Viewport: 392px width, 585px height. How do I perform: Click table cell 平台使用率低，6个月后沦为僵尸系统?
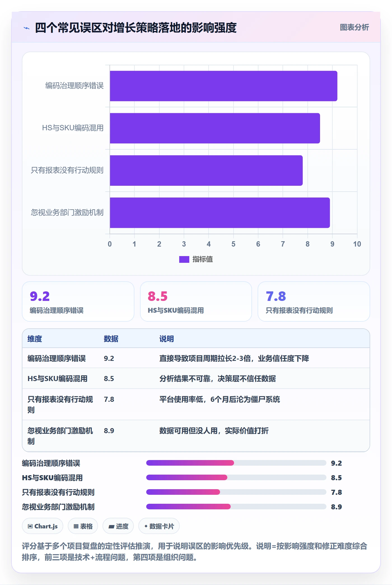pyautogui.click(x=220, y=400)
